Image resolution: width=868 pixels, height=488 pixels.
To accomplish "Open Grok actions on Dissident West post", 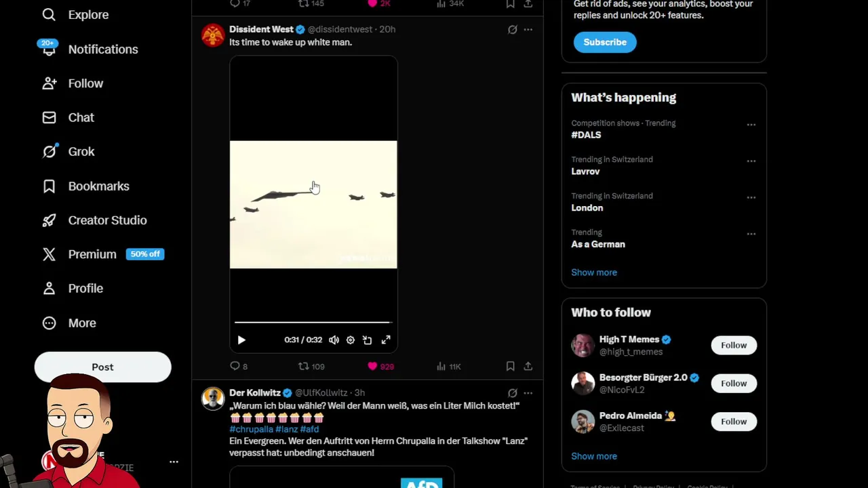I will (513, 30).
